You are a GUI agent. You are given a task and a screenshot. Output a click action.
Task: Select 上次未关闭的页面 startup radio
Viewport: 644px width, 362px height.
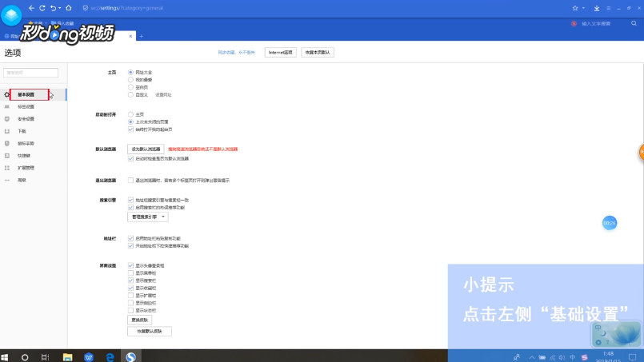[130, 122]
